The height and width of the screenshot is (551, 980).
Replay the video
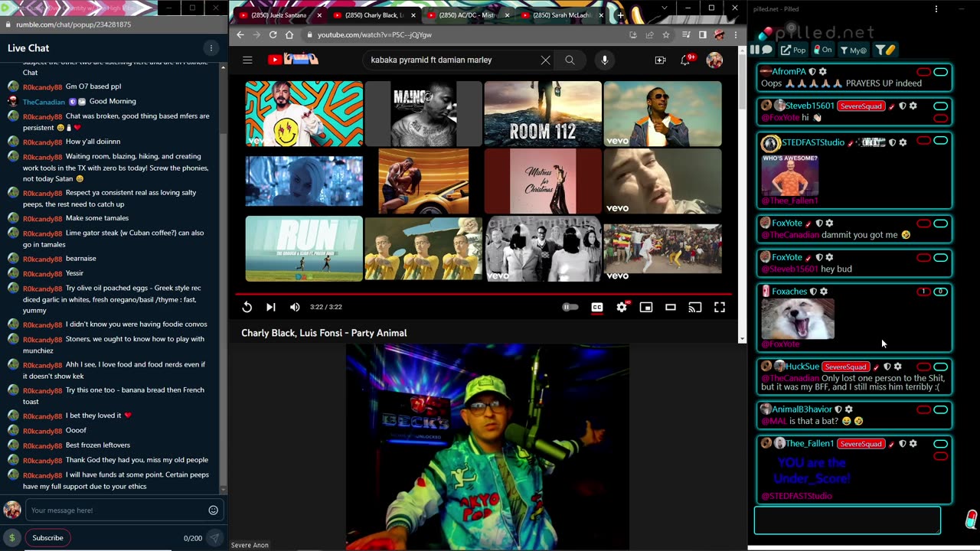247,307
